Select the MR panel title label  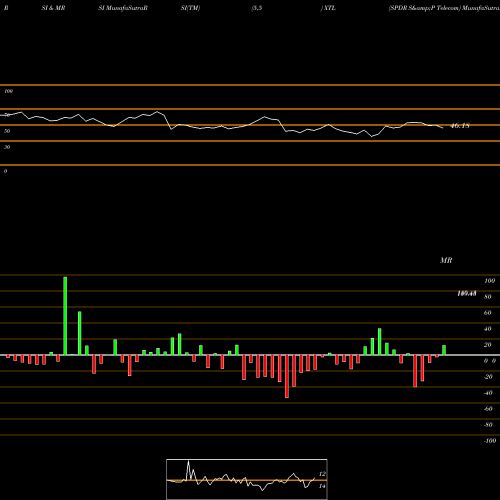coord(446,260)
